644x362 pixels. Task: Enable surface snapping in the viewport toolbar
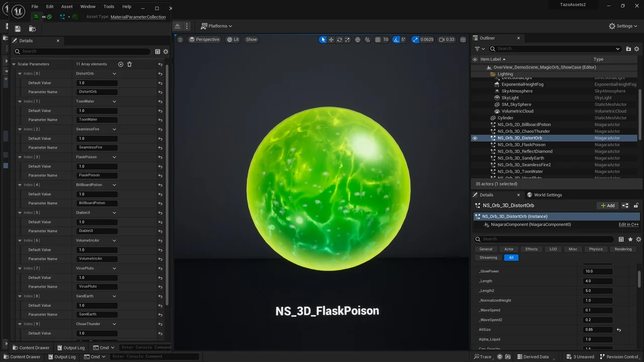click(x=367, y=39)
